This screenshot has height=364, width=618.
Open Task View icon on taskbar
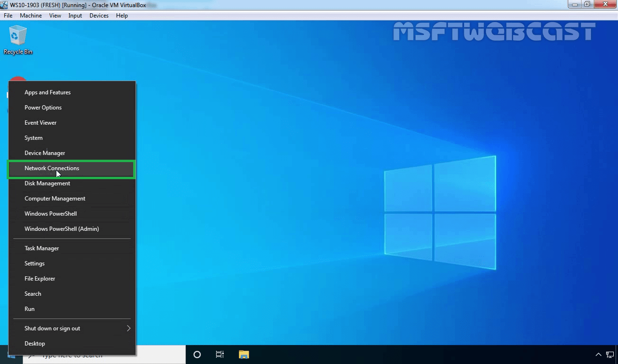(220, 355)
